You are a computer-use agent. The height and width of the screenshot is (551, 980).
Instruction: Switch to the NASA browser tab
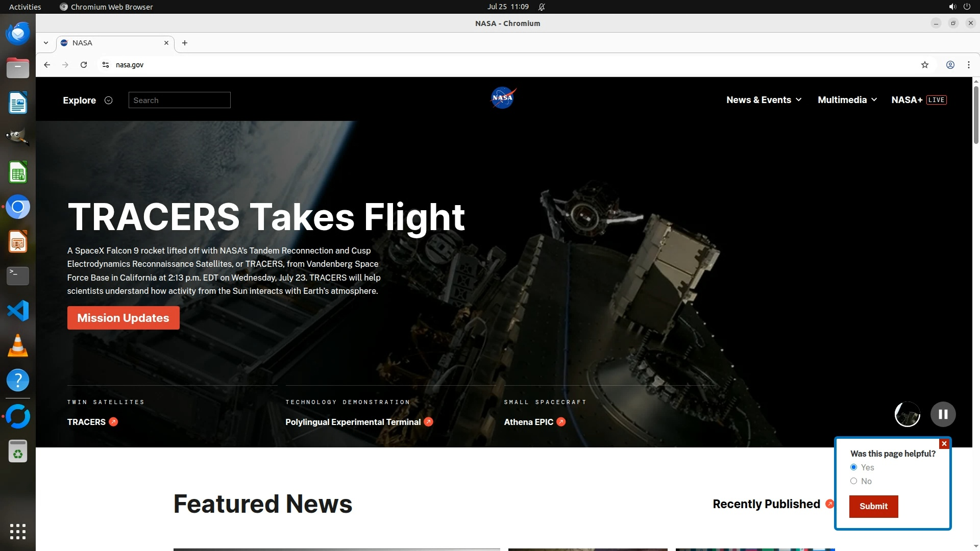[112, 43]
